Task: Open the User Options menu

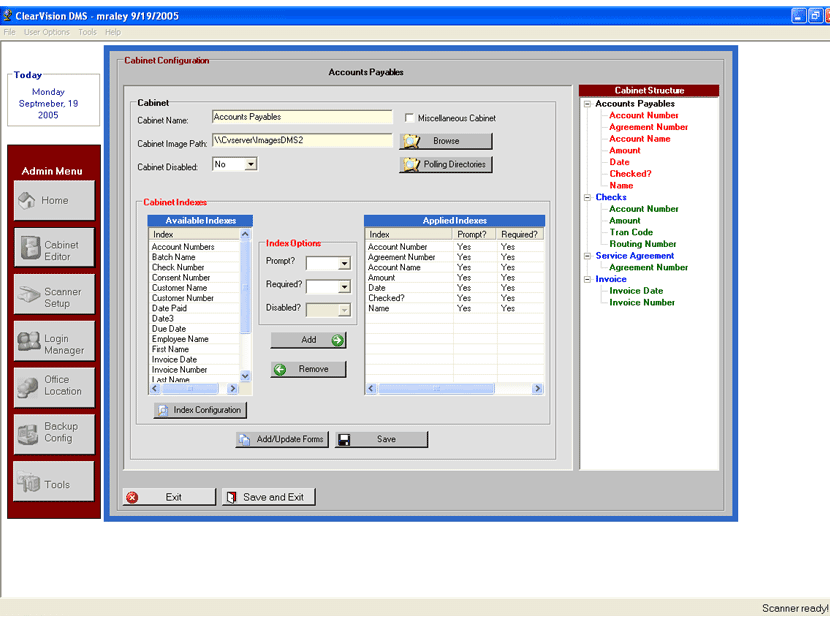Action: pyautogui.click(x=47, y=32)
